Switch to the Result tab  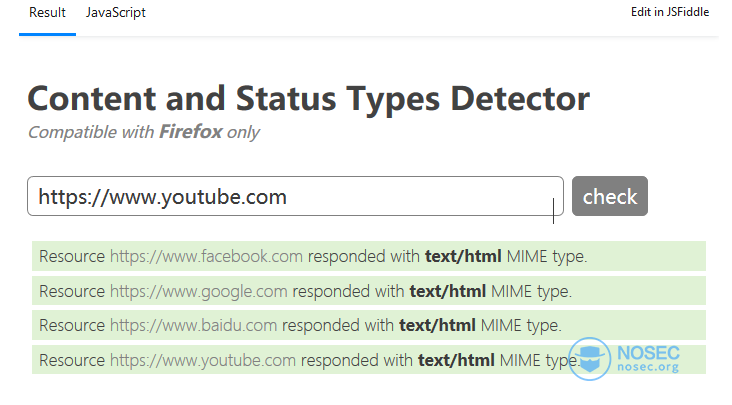(x=47, y=13)
